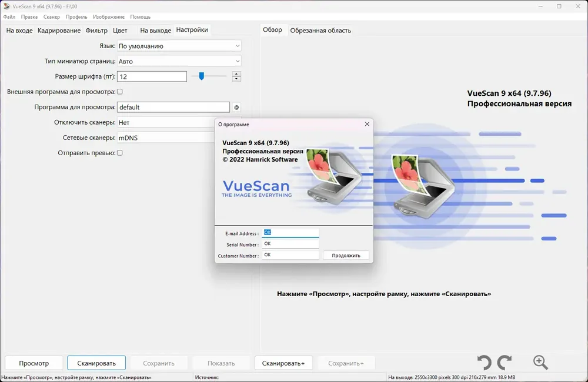Click the Просмотр button
This screenshot has height=382, width=588.
pyautogui.click(x=34, y=363)
